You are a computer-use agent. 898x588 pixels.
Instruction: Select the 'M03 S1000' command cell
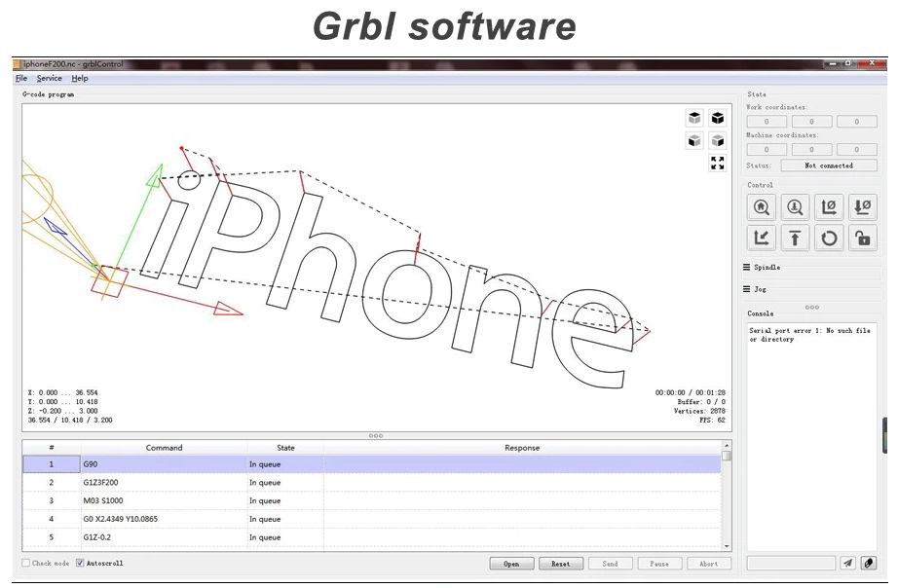[x=165, y=501]
